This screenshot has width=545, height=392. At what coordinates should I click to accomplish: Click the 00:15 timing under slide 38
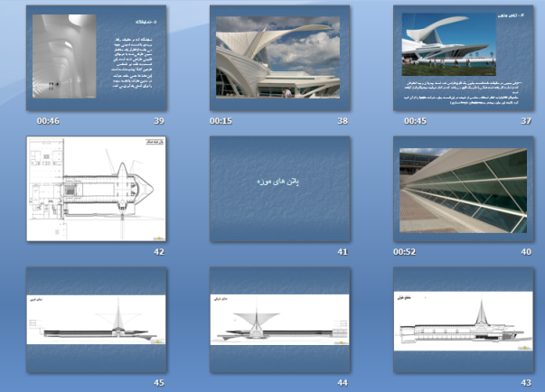pos(221,121)
